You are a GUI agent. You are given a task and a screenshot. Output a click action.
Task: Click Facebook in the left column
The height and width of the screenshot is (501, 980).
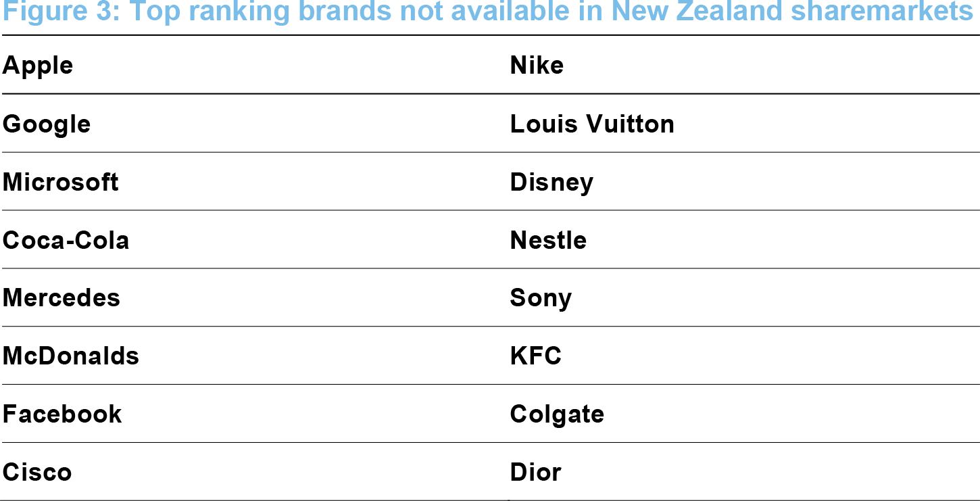coord(62,414)
